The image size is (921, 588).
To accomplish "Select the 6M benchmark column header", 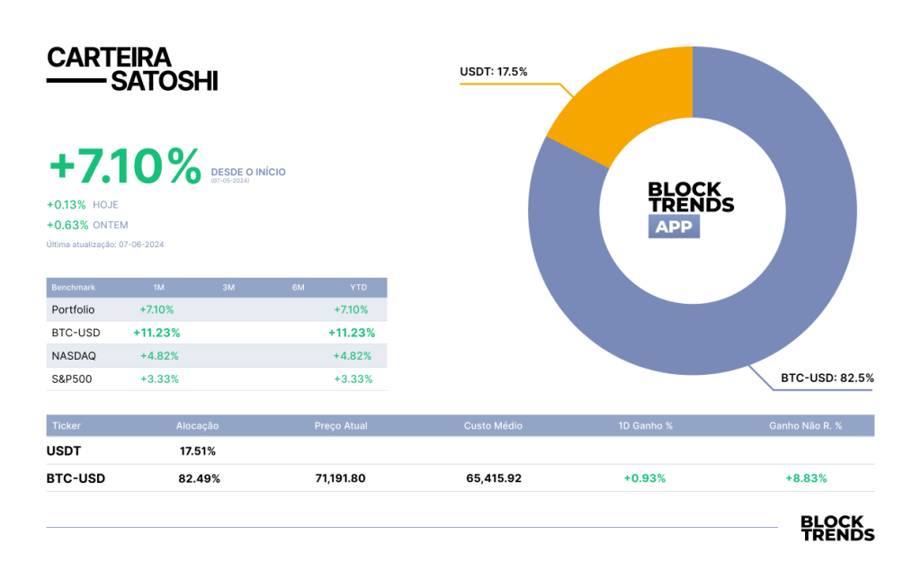I will tap(299, 287).
